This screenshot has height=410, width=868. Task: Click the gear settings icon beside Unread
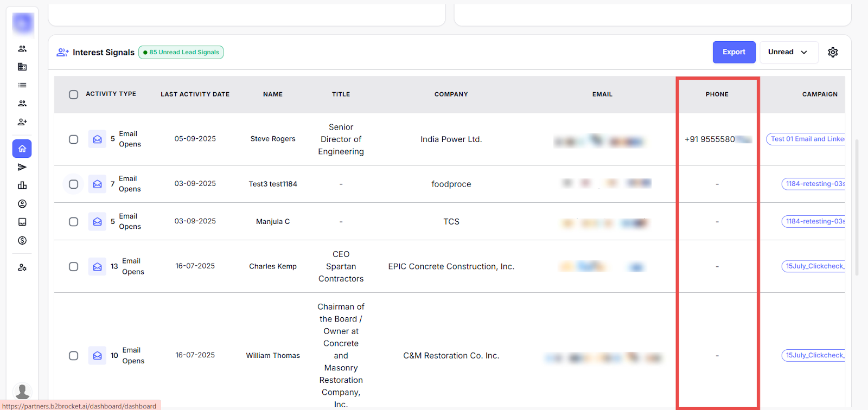coord(833,52)
